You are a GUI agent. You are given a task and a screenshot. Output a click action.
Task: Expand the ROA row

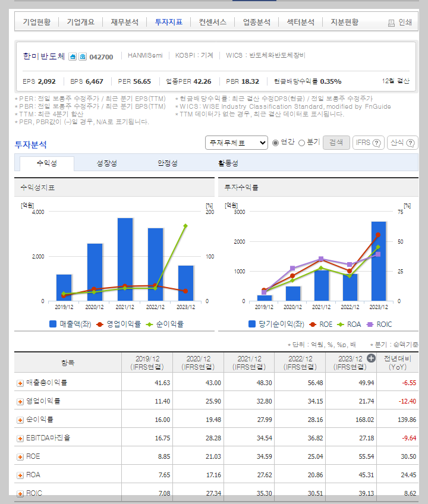click(x=20, y=475)
